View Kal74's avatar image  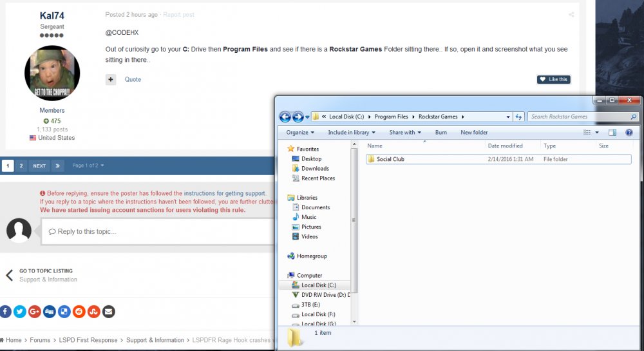(x=52, y=73)
